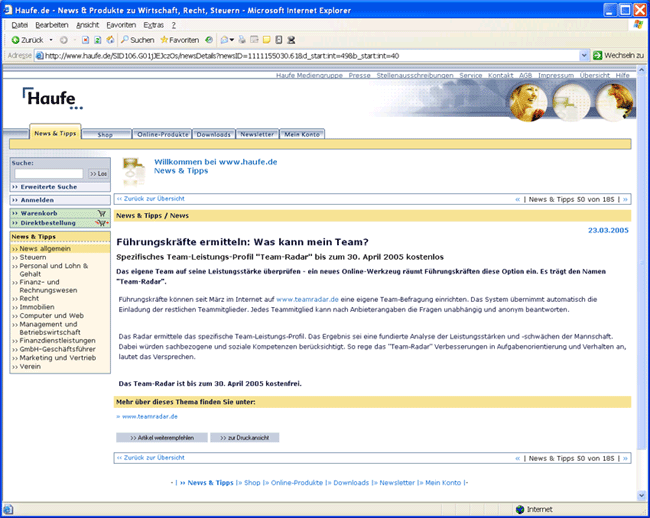Click the zur Druckansicht button
650x518 pixels.
click(x=245, y=438)
